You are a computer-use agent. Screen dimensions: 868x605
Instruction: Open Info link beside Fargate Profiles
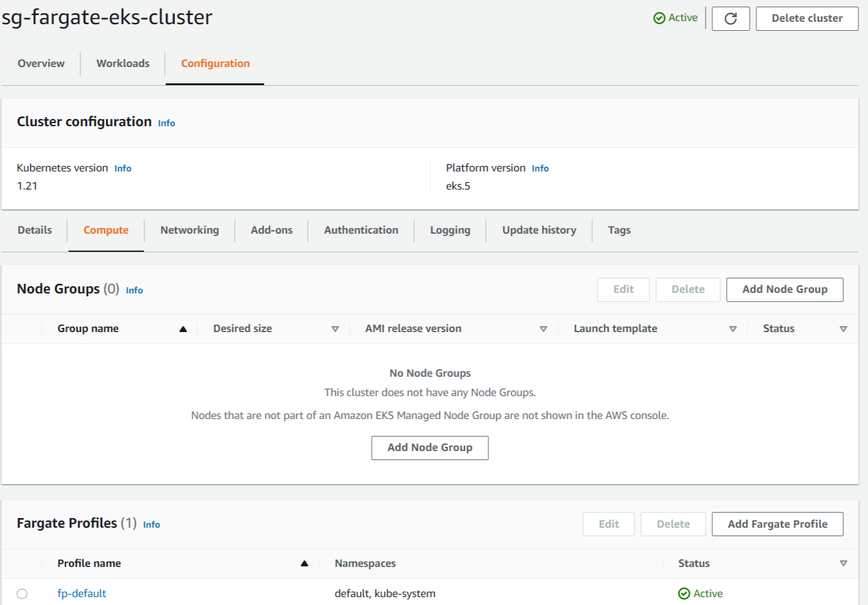pyautogui.click(x=152, y=525)
